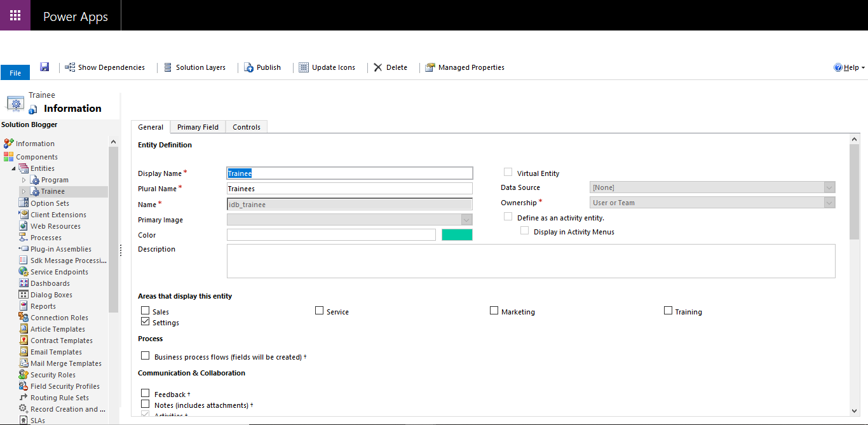Click into the Display Name field
868x425 pixels.
(349, 173)
